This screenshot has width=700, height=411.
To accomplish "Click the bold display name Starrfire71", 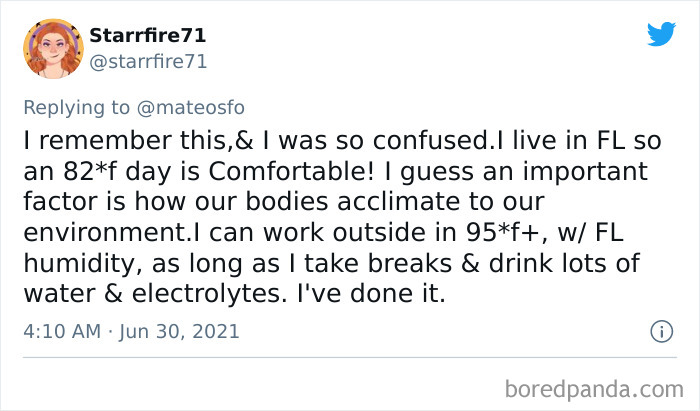I will tap(147, 36).
